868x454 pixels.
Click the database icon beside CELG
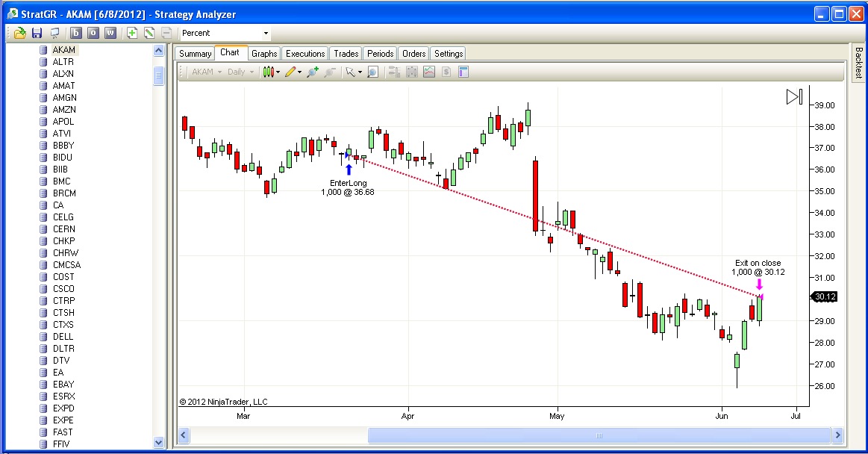click(43, 217)
